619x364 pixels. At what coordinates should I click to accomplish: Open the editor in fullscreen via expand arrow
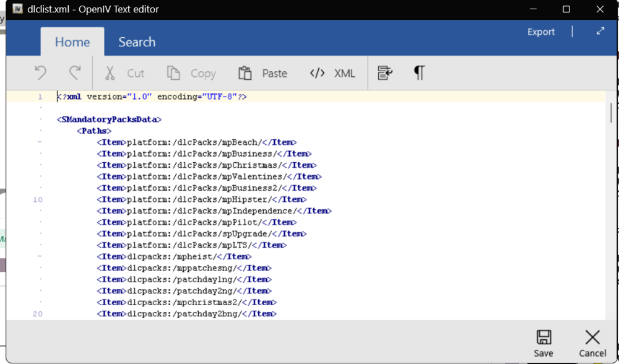(600, 31)
